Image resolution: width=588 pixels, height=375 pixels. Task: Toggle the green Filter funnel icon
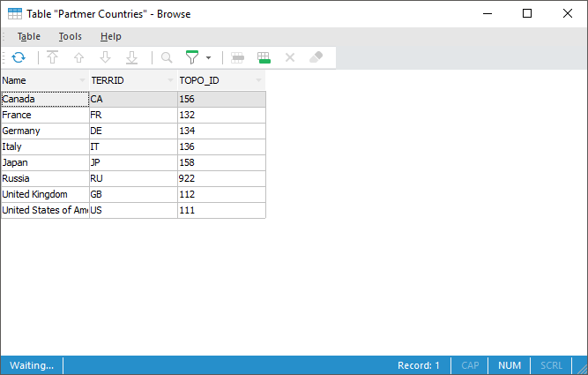tap(192, 57)
